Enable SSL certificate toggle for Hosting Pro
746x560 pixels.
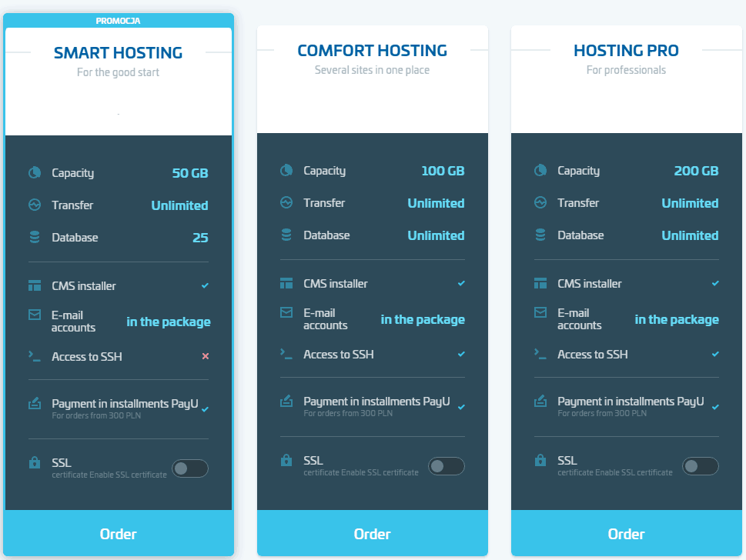tap(701, 466)
